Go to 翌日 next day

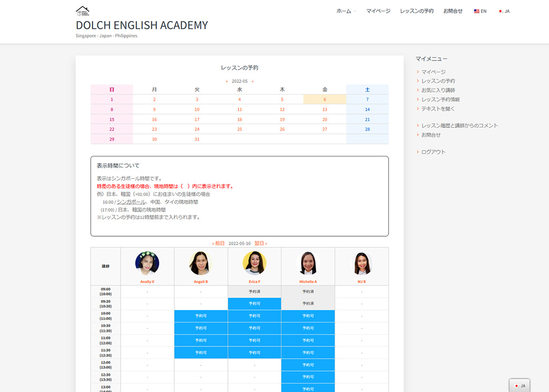point(261,243)
